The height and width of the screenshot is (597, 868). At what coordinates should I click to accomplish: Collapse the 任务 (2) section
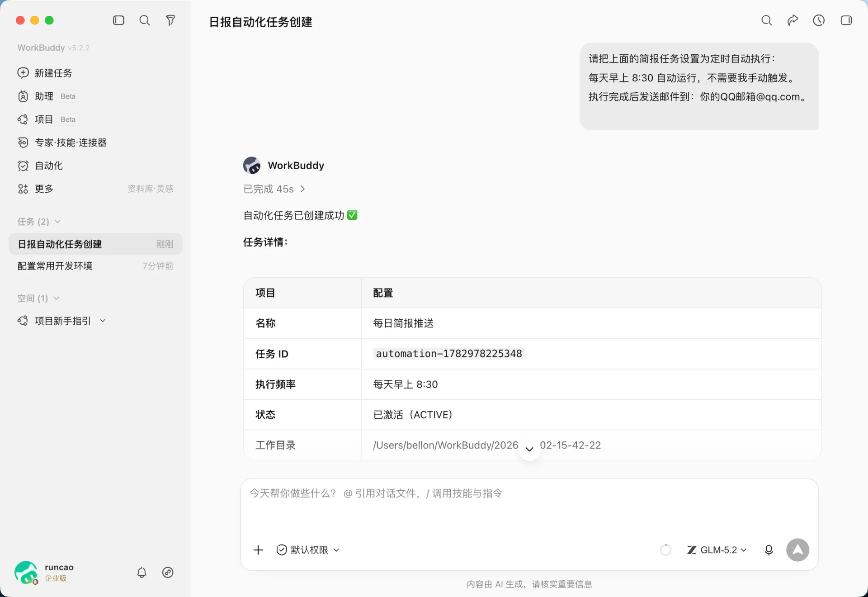[x=39, y=222]
